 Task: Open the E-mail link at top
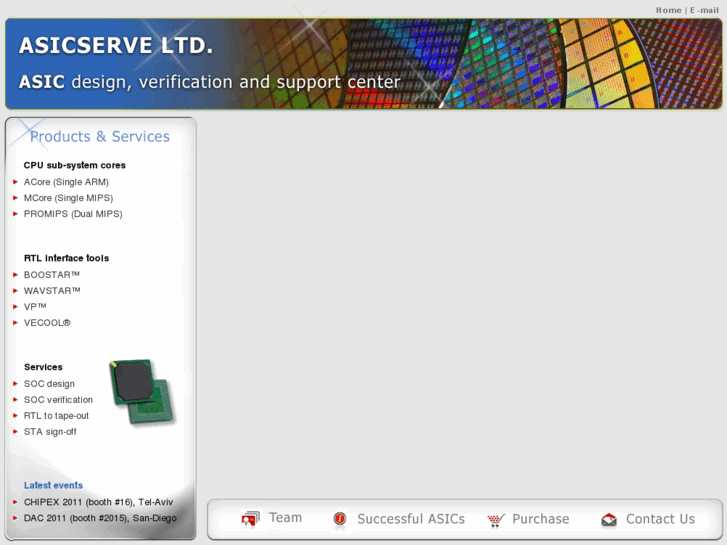click(704, 10)
